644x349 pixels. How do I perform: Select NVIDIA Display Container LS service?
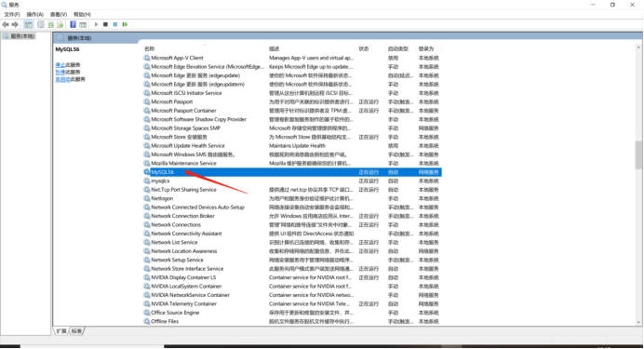pos(183,277)
